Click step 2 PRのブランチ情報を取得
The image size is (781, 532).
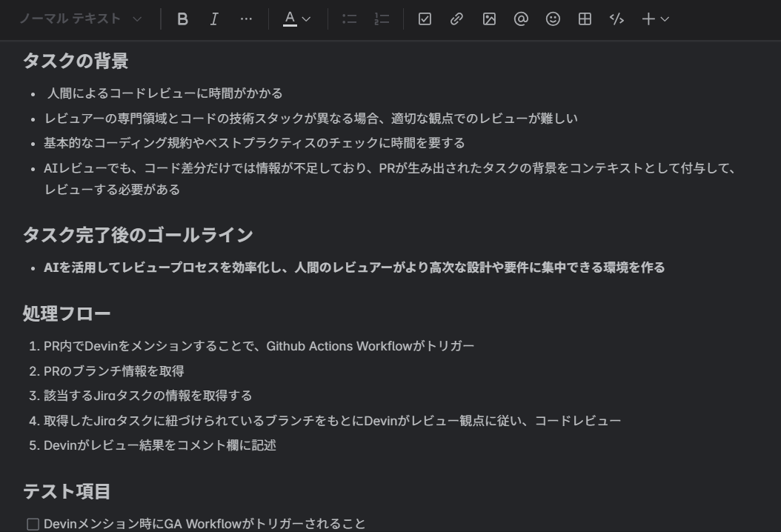(x=113, y=371)
